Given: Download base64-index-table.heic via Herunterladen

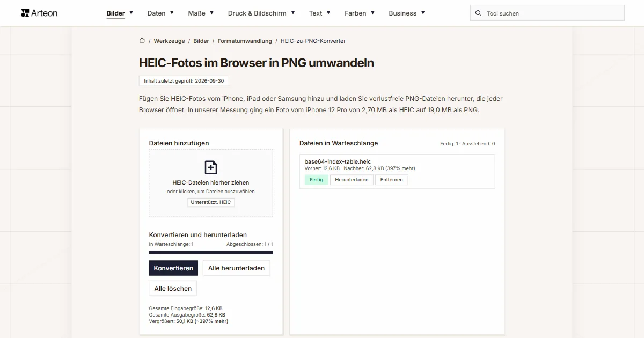Looking at the screenshot, I should pyautogui.click(x=352, y=180).
